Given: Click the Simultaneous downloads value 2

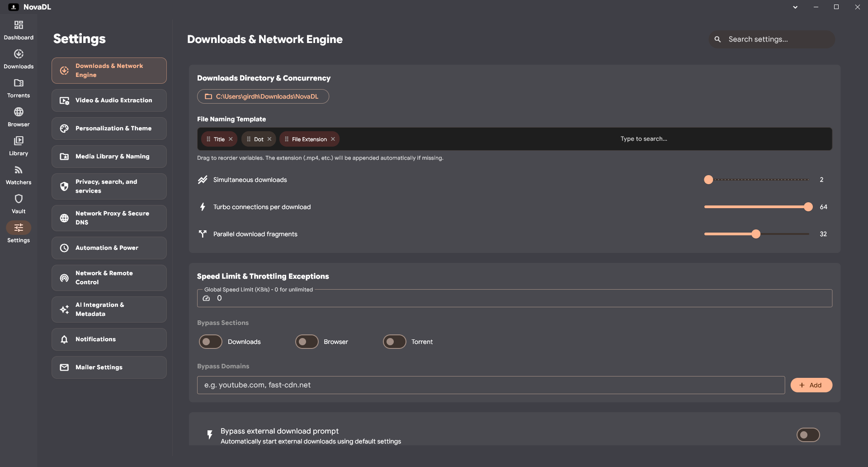Looking at the screenshot, I should pos(821,180).
